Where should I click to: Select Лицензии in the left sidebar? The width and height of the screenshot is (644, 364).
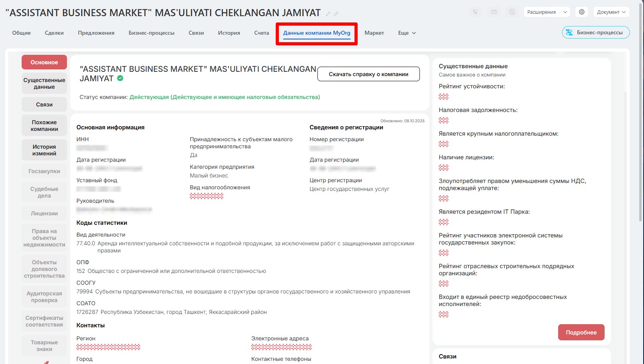click(x=44, y=213)
